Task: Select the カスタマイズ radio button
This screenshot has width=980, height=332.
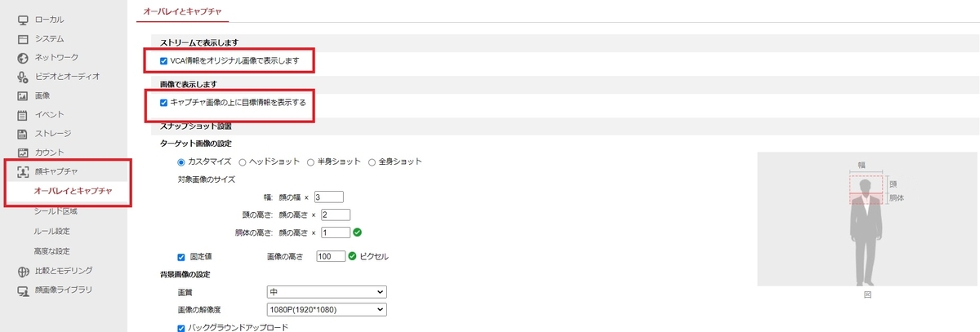Action: (181, 162)
